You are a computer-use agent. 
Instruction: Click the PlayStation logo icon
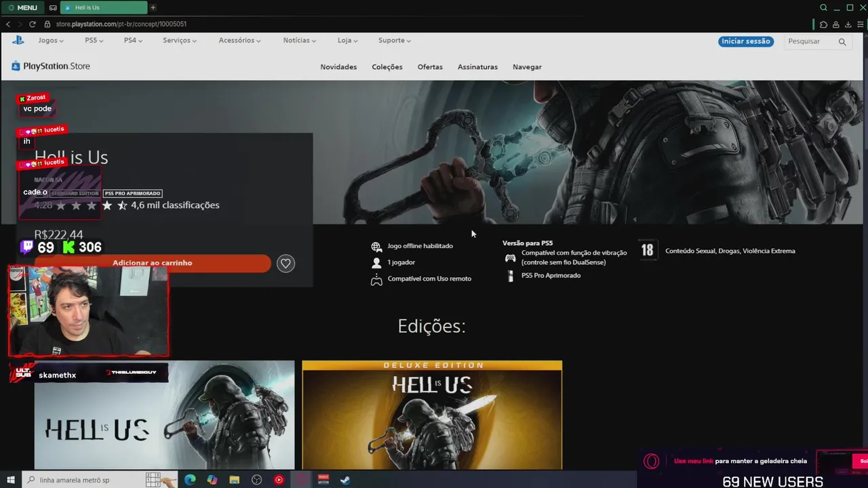coord(18,40)
